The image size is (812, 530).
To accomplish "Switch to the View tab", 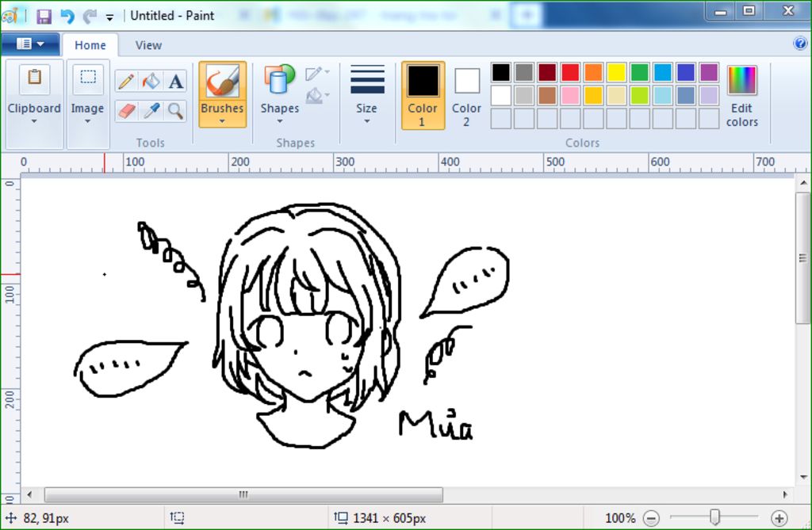I will coord(148,45).
